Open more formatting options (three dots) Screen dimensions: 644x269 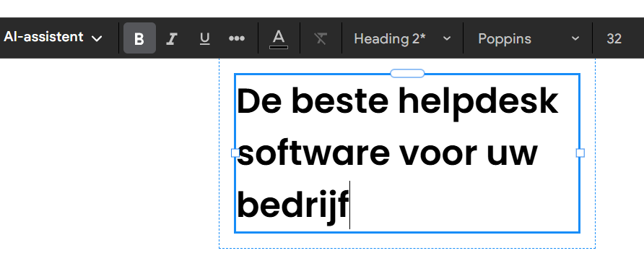[237, 38]
